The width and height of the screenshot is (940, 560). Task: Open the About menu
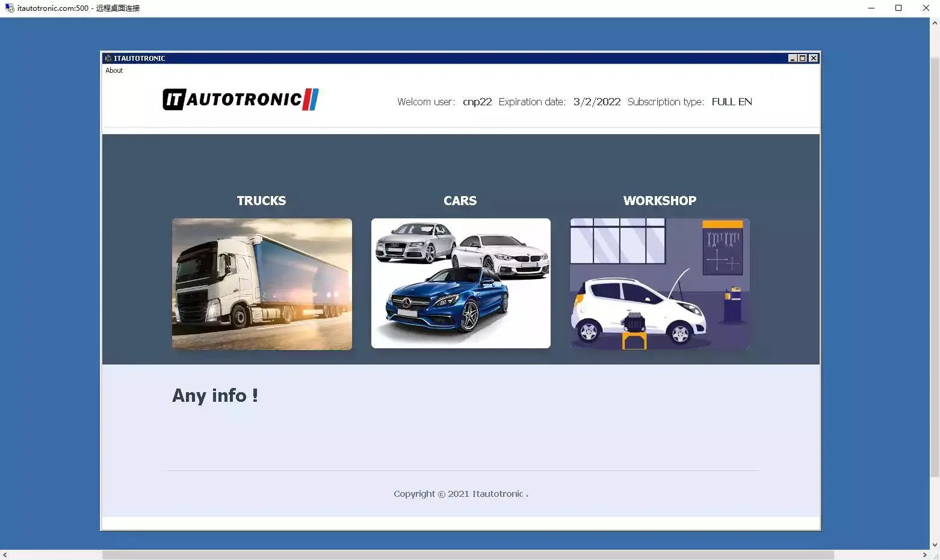[x=114, y=70]
